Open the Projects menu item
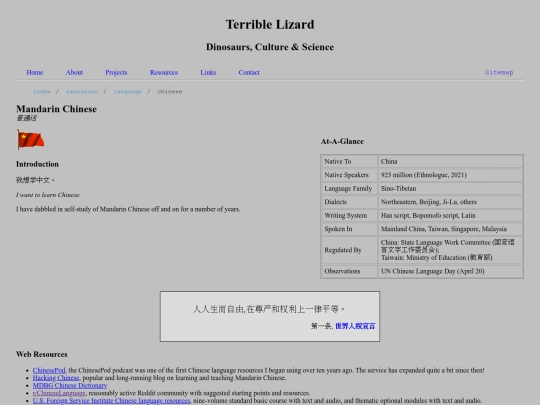Screen dimensions: 540x405 (x=116, y=72)
